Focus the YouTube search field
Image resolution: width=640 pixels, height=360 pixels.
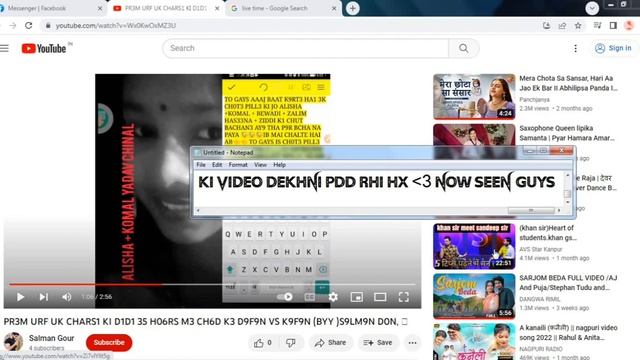pyautogui.click(x=306, y=48)
